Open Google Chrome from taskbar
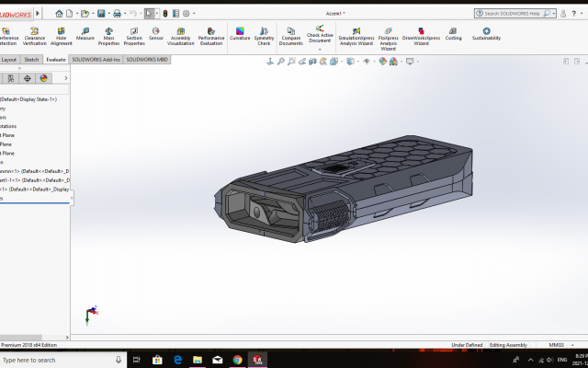The height and width of the screenshot is (368, 588). point(237,360)
